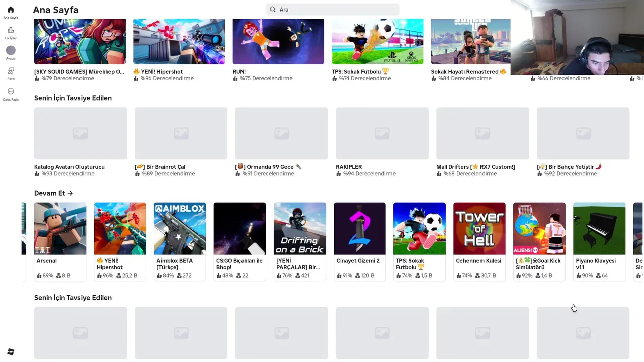This screenshot has width=644, height=362.
Task: Open the Ana Sayfa home icon in sidebar
Action: (11, 10)
